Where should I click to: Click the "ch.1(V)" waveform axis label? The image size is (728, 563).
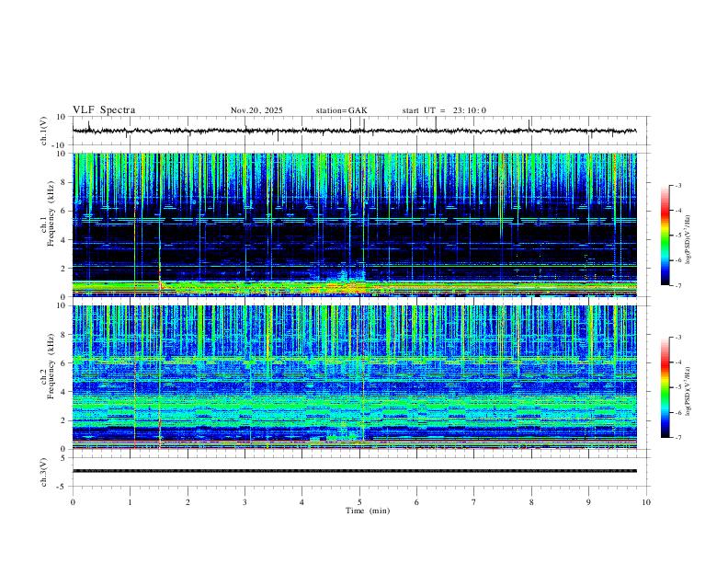tap(44, 131)
